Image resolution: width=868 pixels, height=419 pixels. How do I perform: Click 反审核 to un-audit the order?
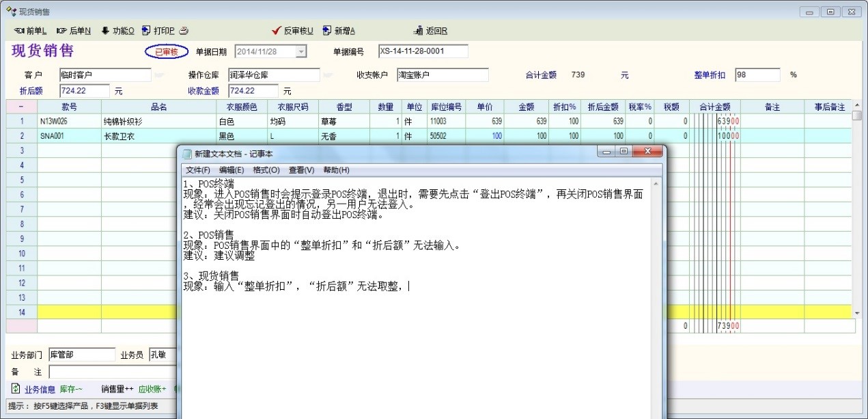click(x=292, y=31)
